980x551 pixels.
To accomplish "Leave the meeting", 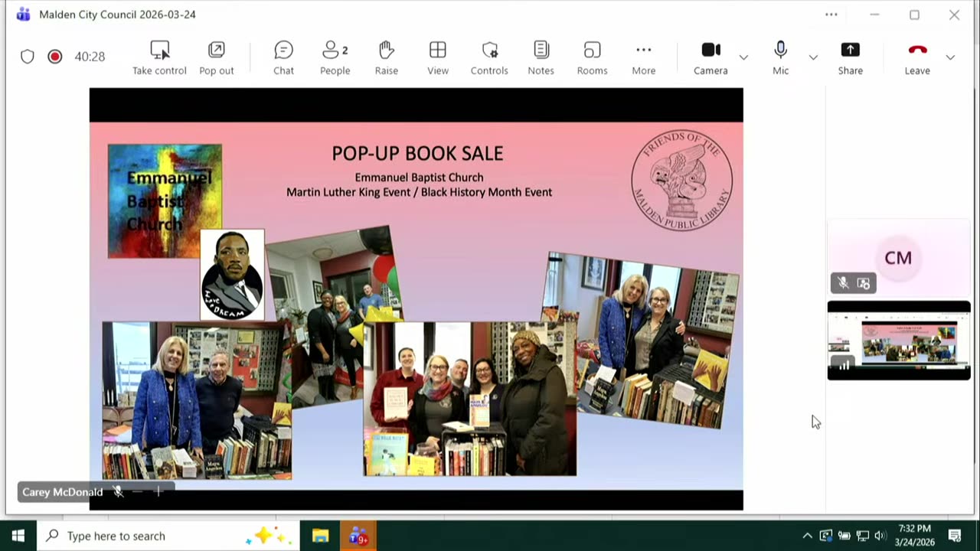I will point(917,58).
